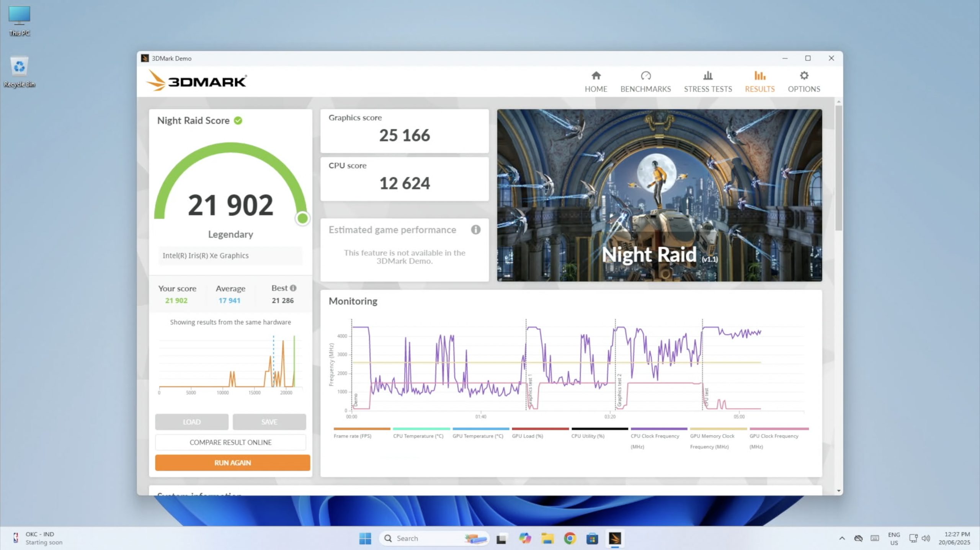Toggle Frame rate (FPS) legend item
Viewport: 980px width, 550px height.
352,436
